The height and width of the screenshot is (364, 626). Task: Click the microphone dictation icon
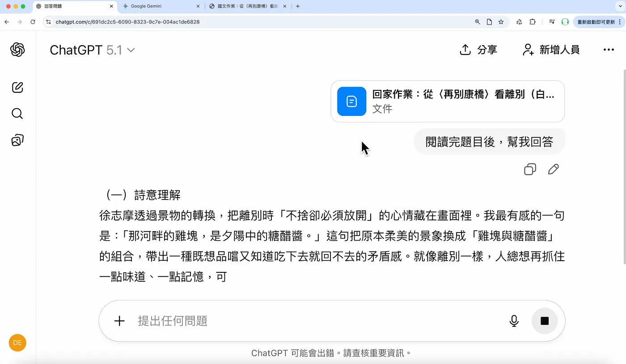coord(514,321)
